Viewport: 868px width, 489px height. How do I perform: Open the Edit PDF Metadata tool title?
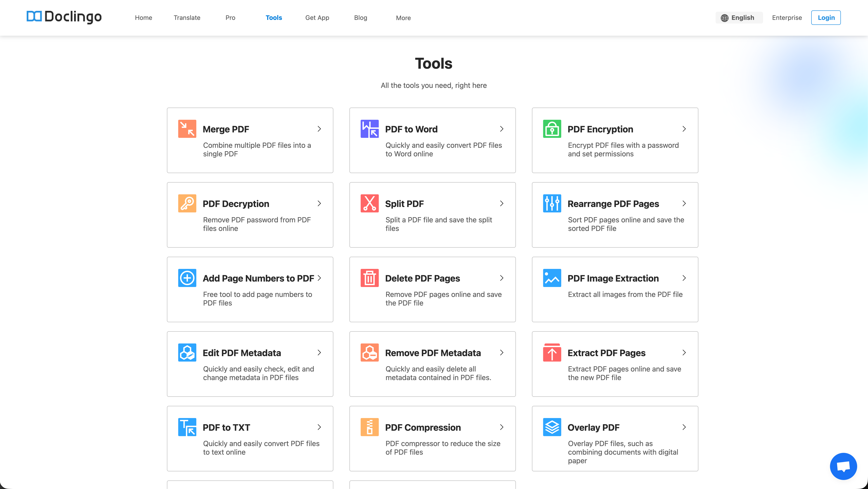242,353
